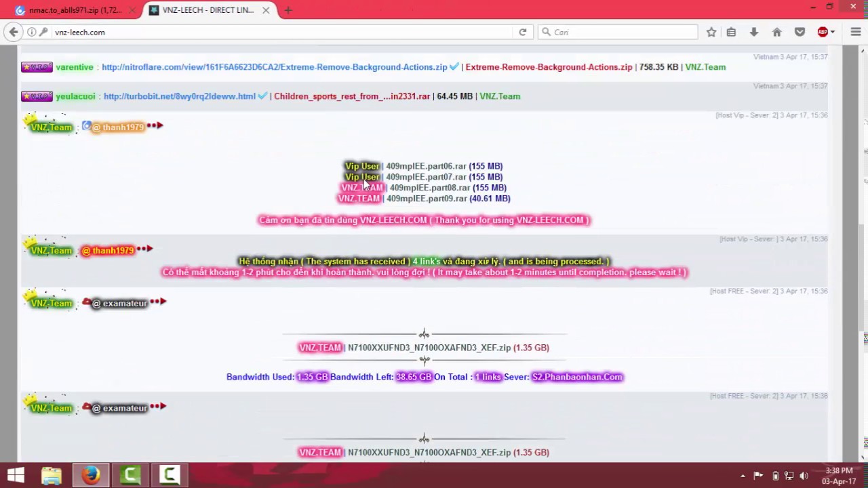Open the green-background Camtasia taskbar icon

click(130, 475)
